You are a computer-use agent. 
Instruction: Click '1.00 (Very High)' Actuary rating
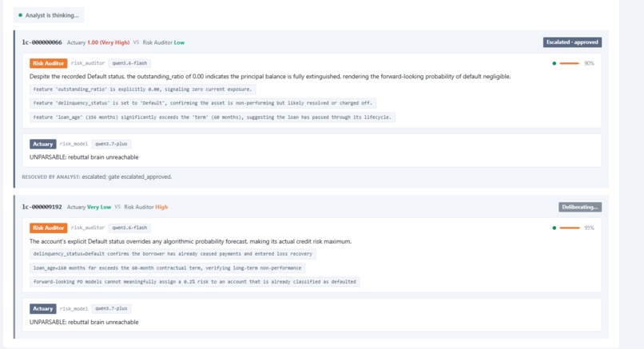[x=109, y=42]
